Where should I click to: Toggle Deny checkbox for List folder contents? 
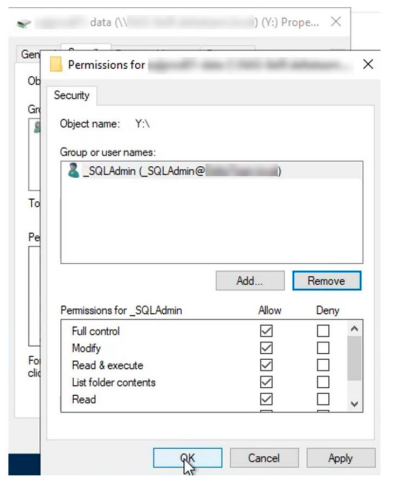323,382
